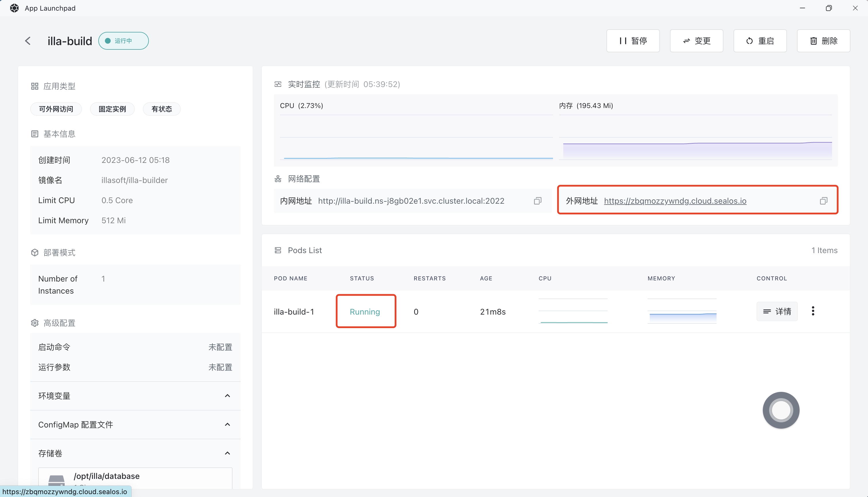Minimize the App Launchpad window
The height and width of the screenshot is (497, 868).
802,8
